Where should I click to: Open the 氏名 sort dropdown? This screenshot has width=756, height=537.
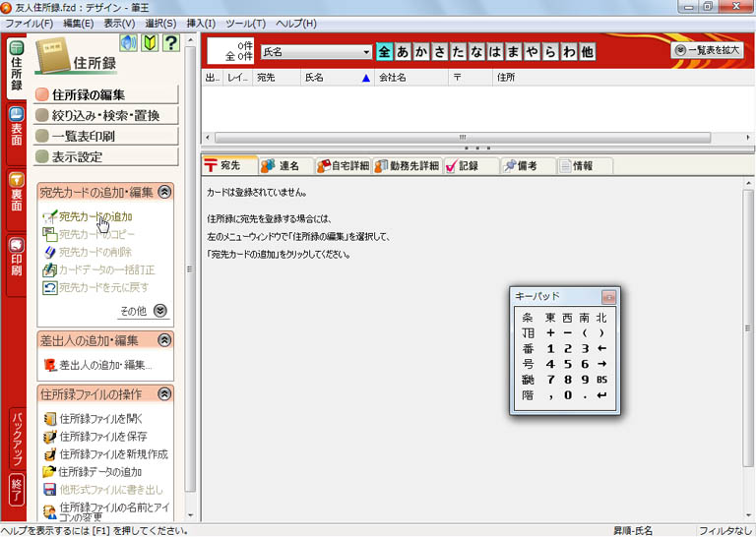[x=366, y=51]
